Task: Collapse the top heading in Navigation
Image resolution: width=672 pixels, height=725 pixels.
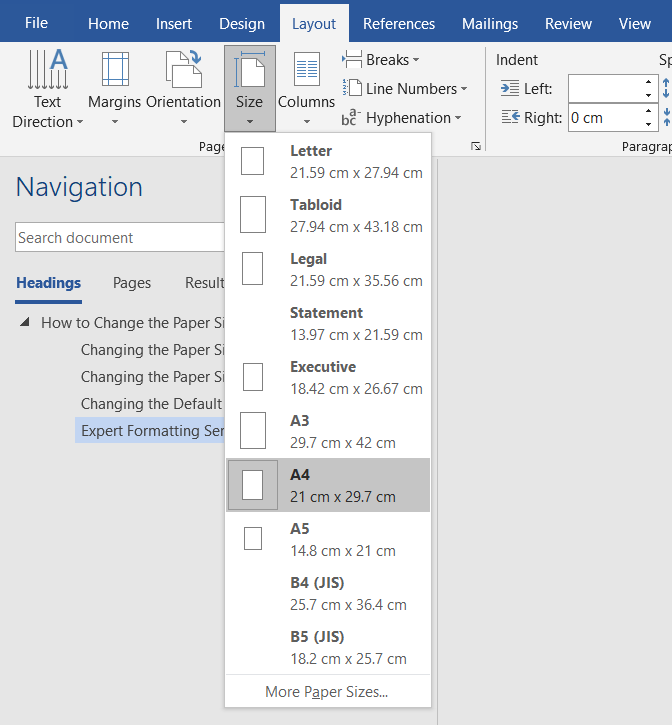Action: (25, 323)
